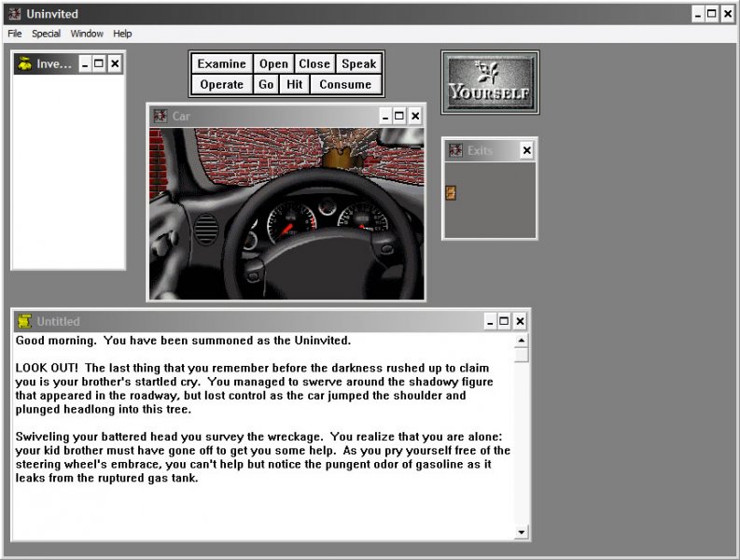Click the cracked windshield impact point
Image resolution: width=740 pixels, height=560 pixels.
point(343,148)
